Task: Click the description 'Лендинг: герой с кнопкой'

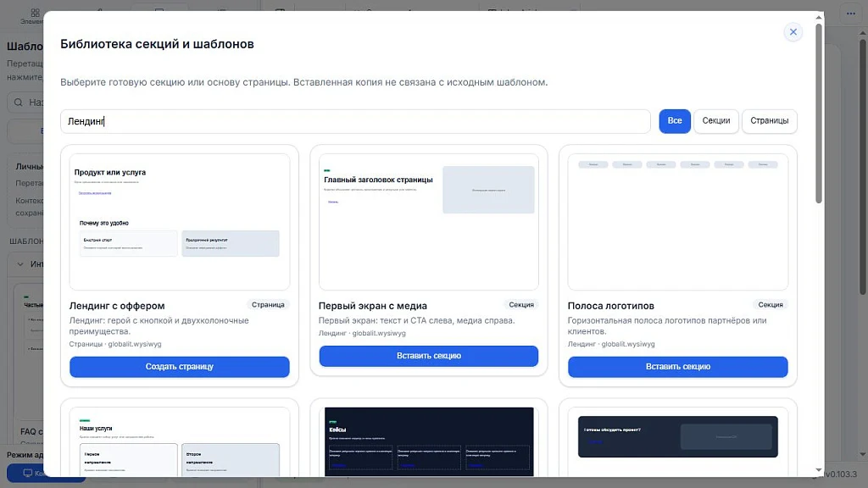Action: pyautogui.click(x=159, y=326)
